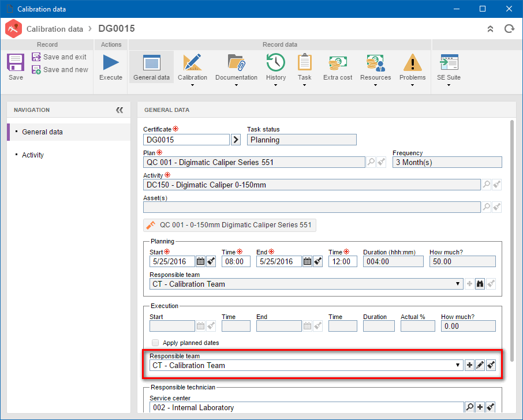Image resolution: width=523 pixels, height=420 pixels.
Task: Add a new Execution responsible team
Action: pyautogui.click(x=469, y=365)
